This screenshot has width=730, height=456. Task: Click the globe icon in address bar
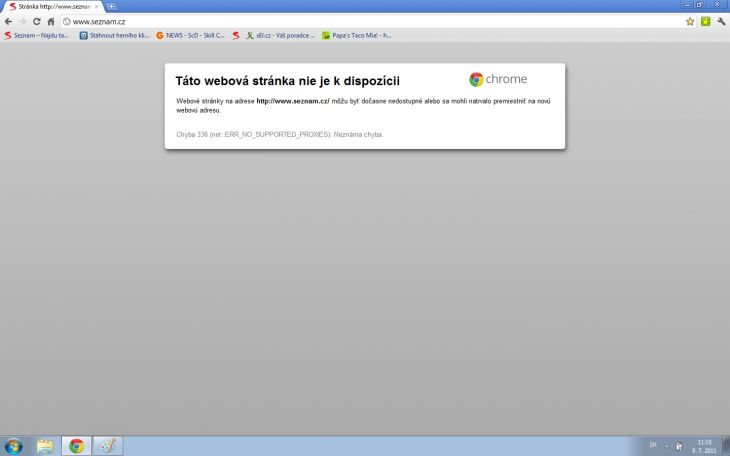[x=67, y=22]
